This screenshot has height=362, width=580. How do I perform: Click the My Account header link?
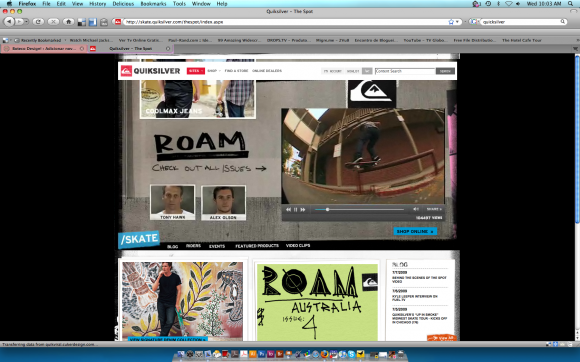[333, 71]
